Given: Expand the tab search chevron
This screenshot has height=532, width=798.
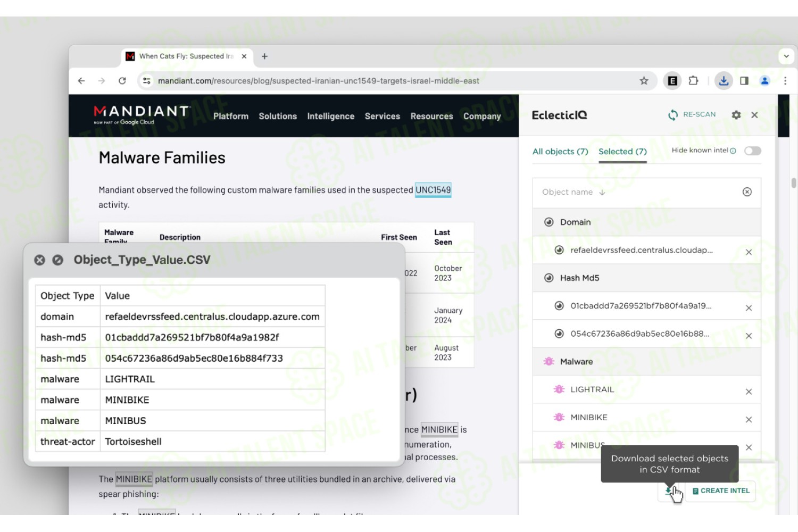Looking at the screenshot, I should [x=786, y=56].
